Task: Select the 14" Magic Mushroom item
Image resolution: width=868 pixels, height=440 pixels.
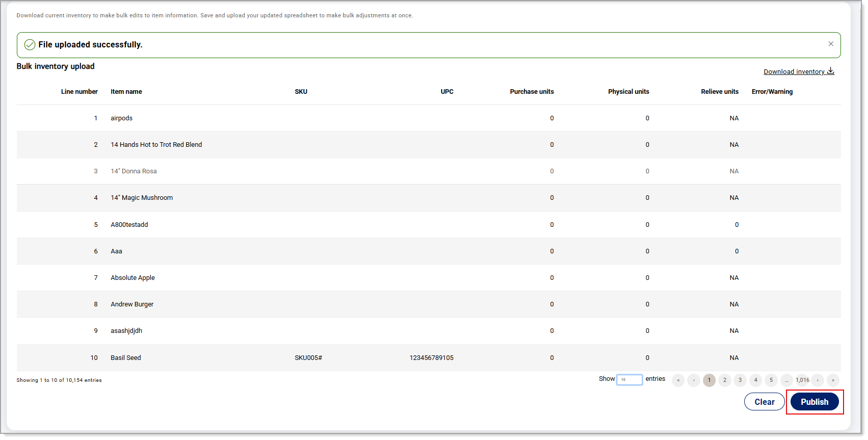Action: [x=142, y=198]
